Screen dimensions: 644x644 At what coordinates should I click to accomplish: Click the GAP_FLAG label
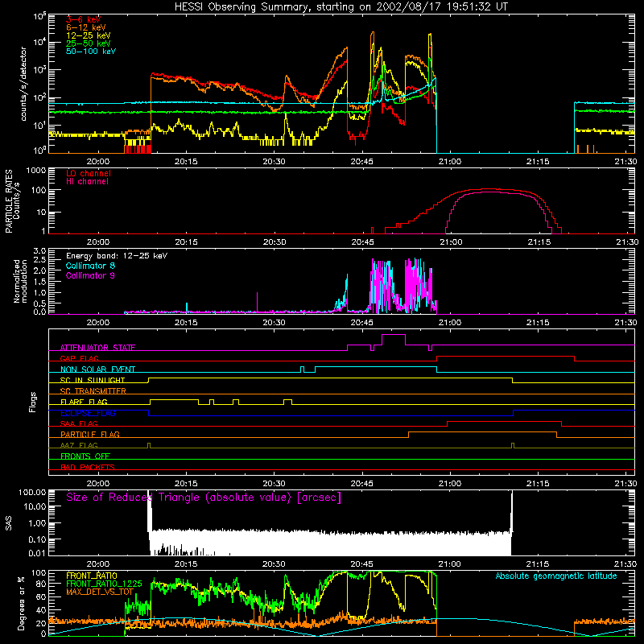[79, 358]
